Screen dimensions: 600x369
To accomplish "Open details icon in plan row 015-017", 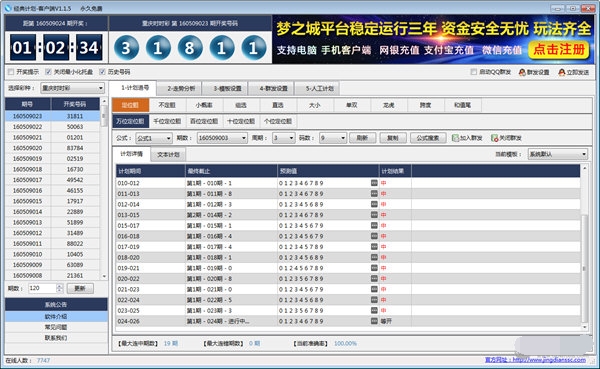I will point(374,225).
